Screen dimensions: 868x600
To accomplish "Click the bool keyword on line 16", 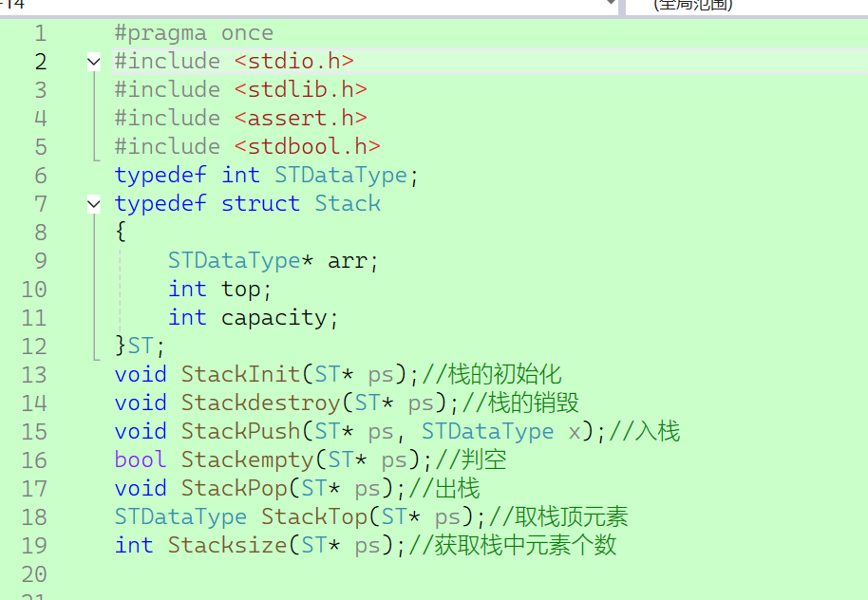I will pyautogui.click(x=141, y=459).
